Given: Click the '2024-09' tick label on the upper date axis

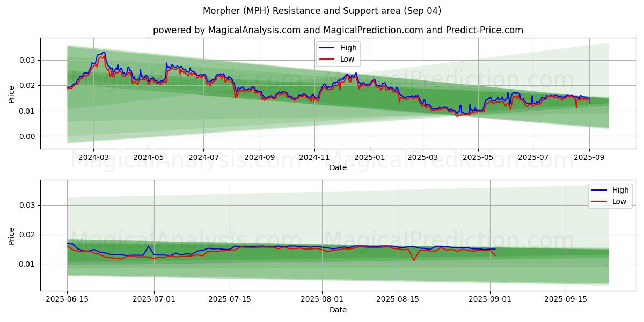Looking at the screenshot, I should tap(259, 158).
